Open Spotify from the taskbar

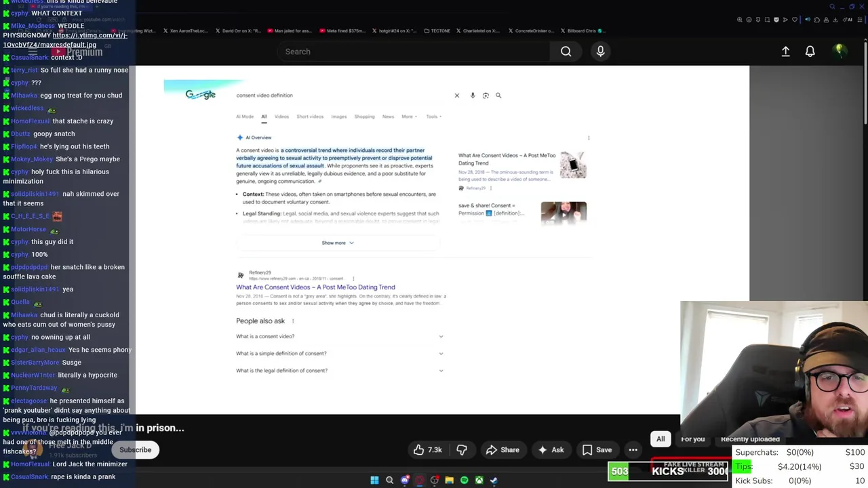[464, 481]
